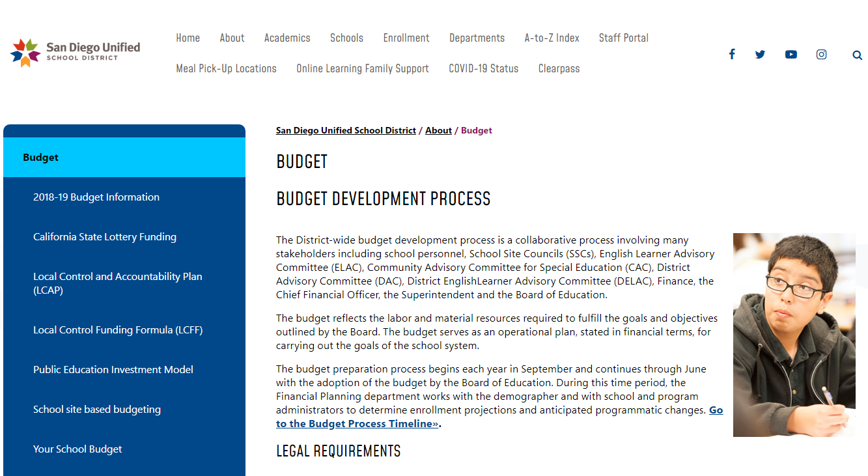This screenshot has height=476, width=868.
Task: Open the Twitter icon link
Action: [760, 55]
